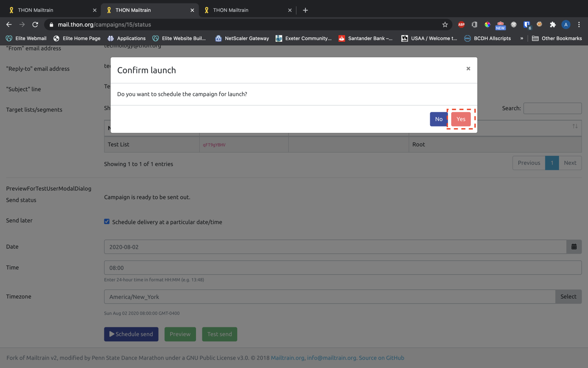Image resolution: width=588 pixels, height=368 pixels.
Task: Open the Source on GitHub link
Action: (x=381, y=358)
